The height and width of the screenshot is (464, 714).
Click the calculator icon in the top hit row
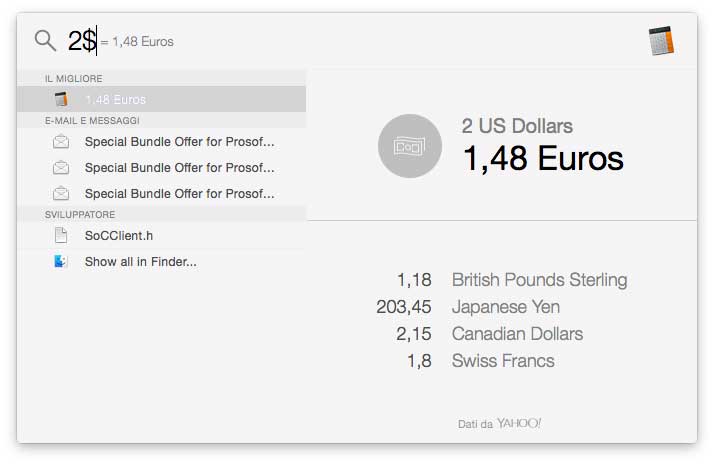(x=62, y=99)
